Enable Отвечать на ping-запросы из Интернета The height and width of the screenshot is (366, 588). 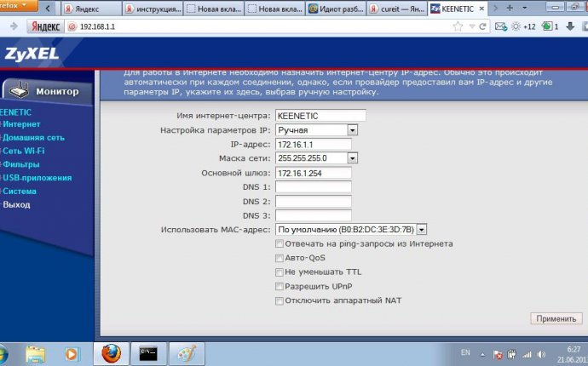280,244
